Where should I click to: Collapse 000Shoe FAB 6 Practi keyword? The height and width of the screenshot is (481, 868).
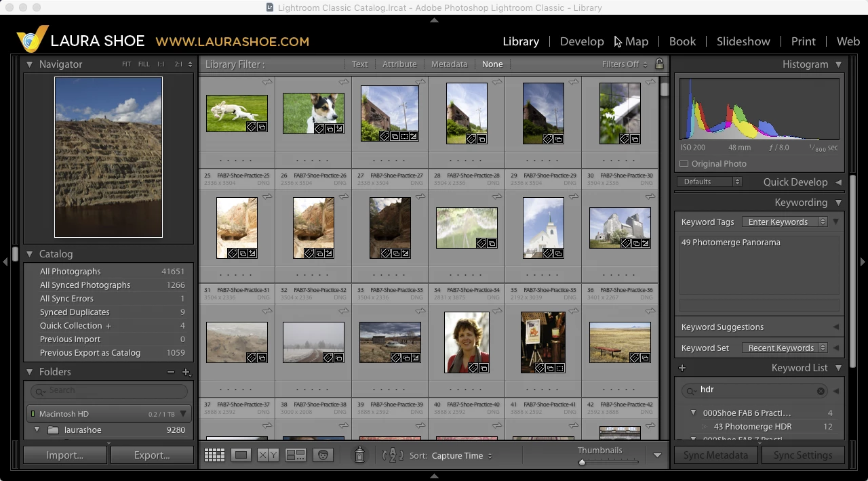click(693, 413)
